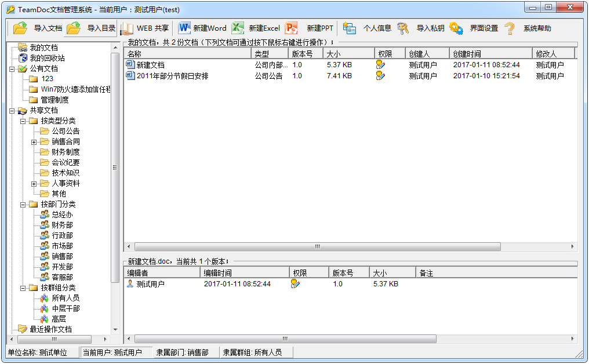Open 个人信息 profile icon
This screenshot has height=364, width=589.
(350, 28)
